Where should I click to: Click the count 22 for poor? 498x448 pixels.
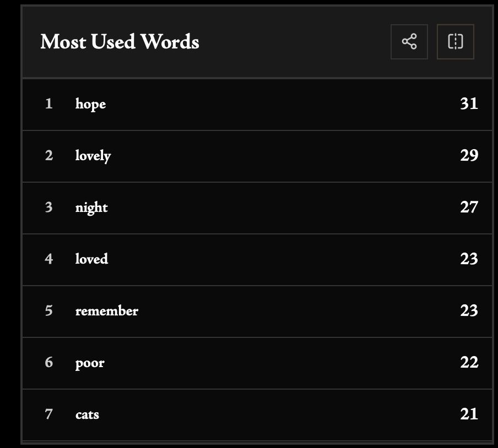click(x=469, y=362)
